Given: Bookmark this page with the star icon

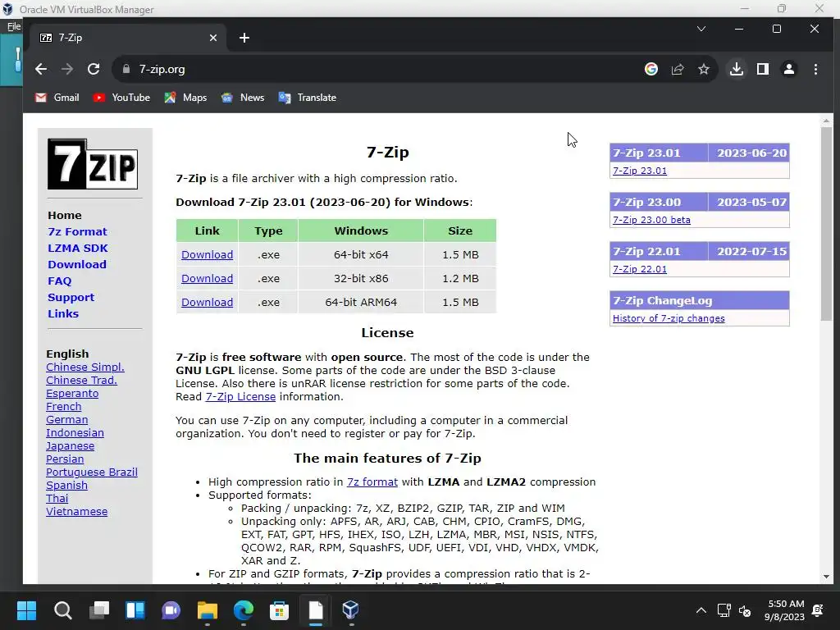Looking at the screenshot, I should (x=703, y=69).
